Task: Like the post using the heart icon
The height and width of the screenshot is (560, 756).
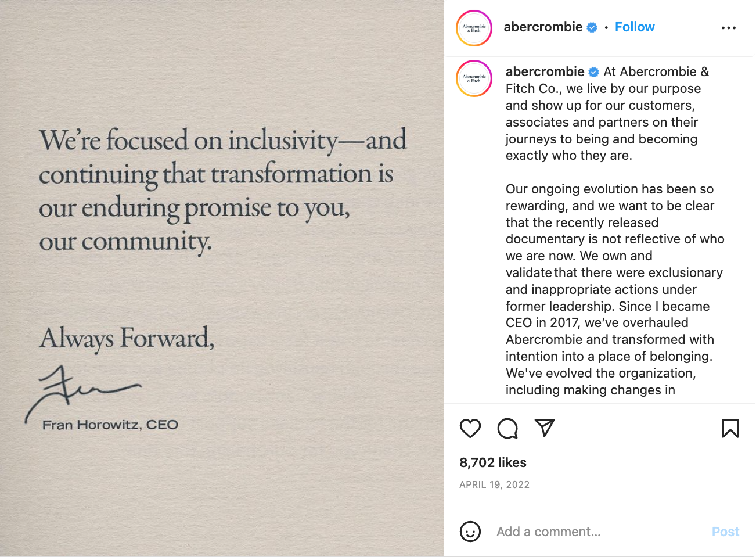Action: pos(470,428)
